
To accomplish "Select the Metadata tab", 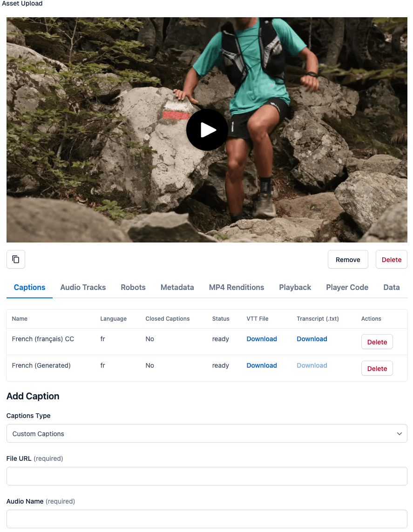I will [x=177, y=287].
